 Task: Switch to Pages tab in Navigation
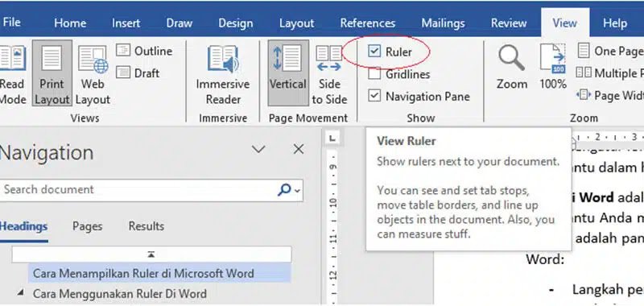click(x=88, y=226)
